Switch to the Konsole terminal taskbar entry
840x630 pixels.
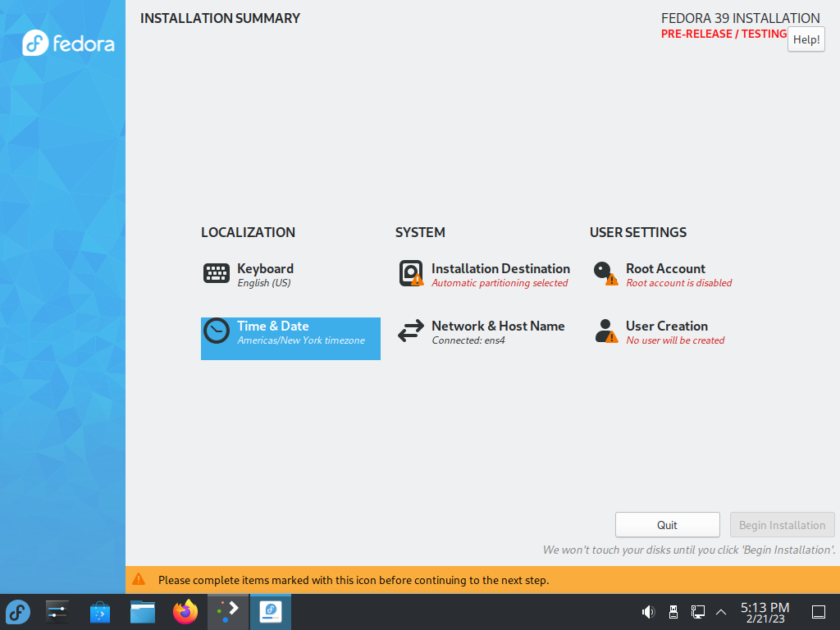(x=228, y=612)
